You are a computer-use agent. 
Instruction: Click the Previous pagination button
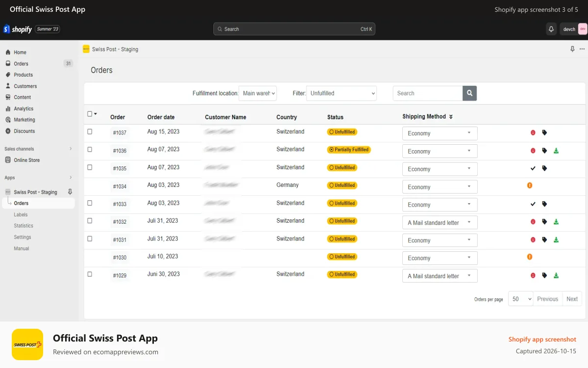pyautogui.click(x=547, y=299)
